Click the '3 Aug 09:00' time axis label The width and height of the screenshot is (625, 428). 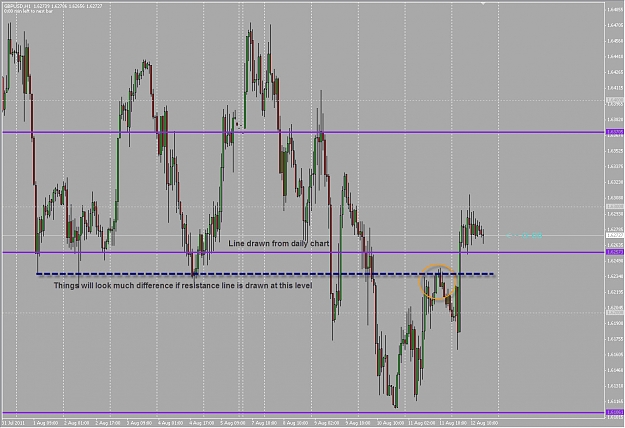tap(139, 422)
